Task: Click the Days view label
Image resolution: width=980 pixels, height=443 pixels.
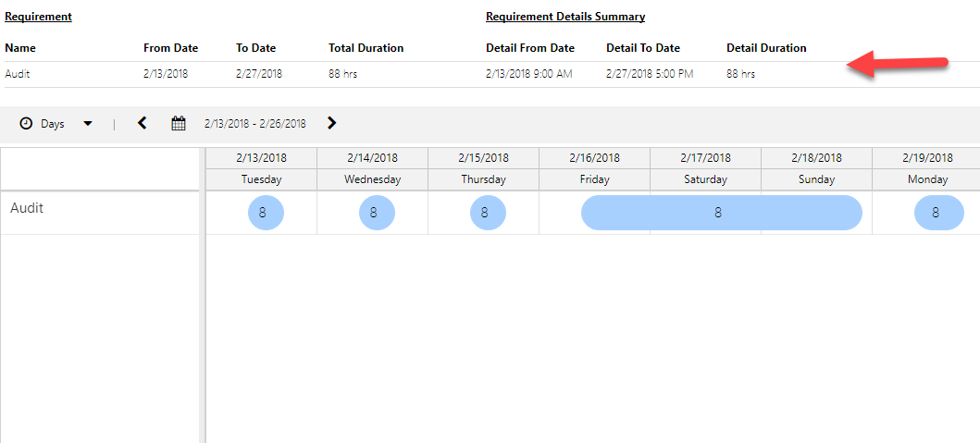Action: click(53, 124)
